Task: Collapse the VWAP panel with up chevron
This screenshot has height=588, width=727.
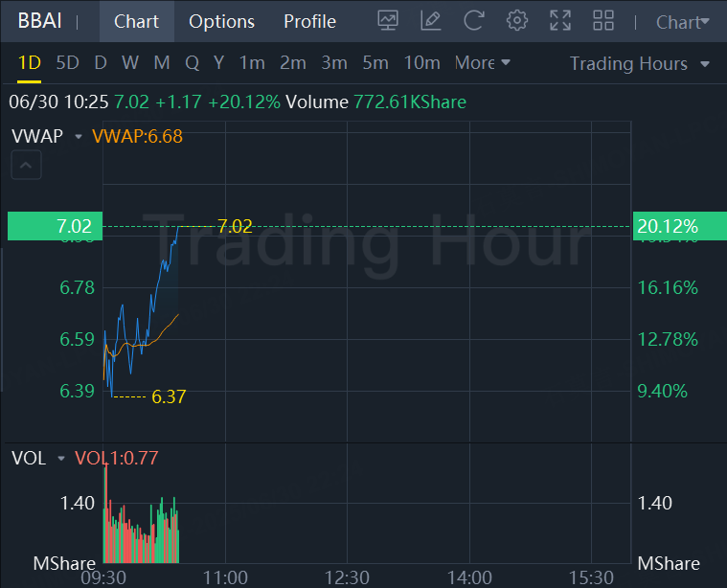Action: (26, 166)
